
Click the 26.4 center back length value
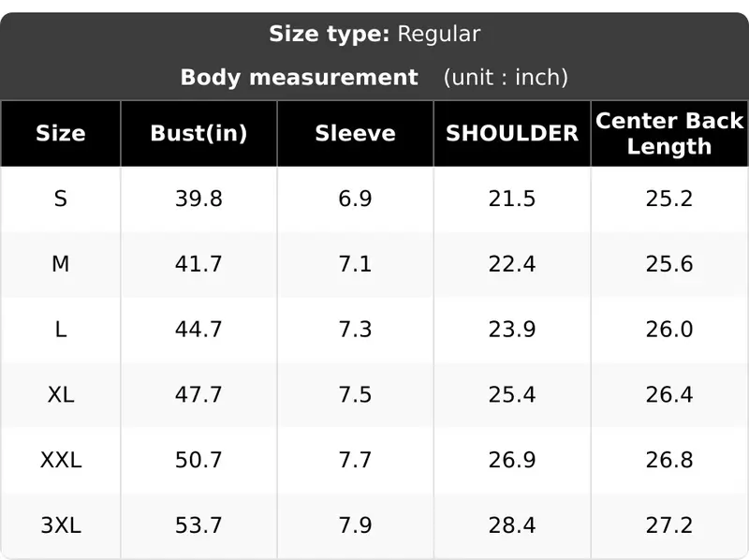tap(669, 394)
